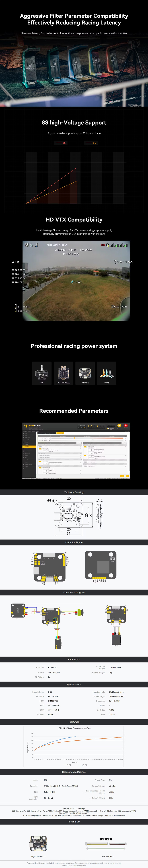Click the Technical Drawing section header

pyautogui.click(x=74, y=492)
